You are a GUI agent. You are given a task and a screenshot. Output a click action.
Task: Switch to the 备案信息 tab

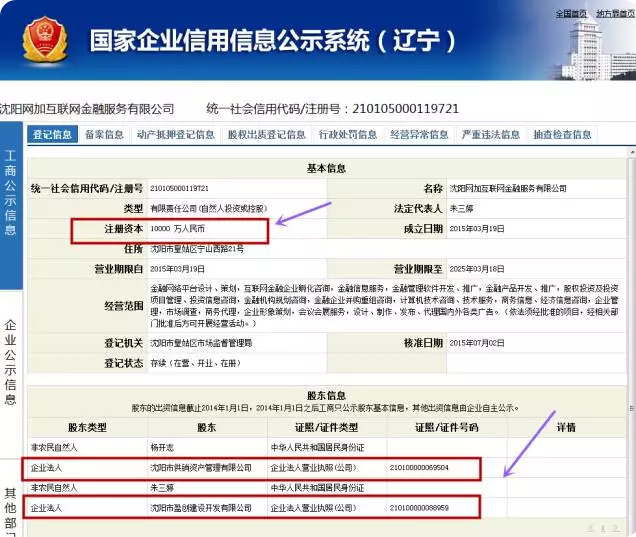coord(104,134)
